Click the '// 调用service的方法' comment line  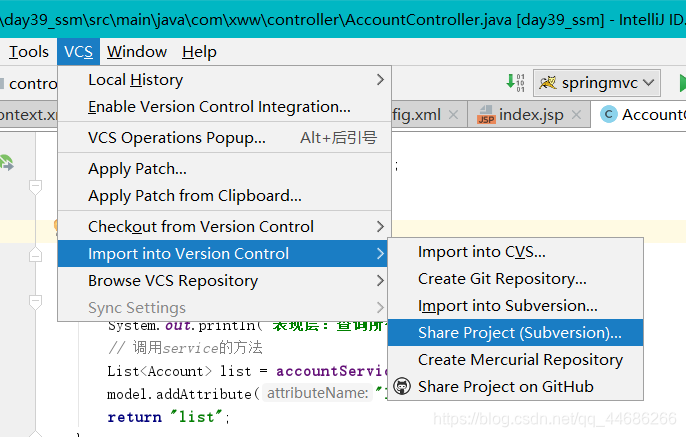[x=185, y=348]
